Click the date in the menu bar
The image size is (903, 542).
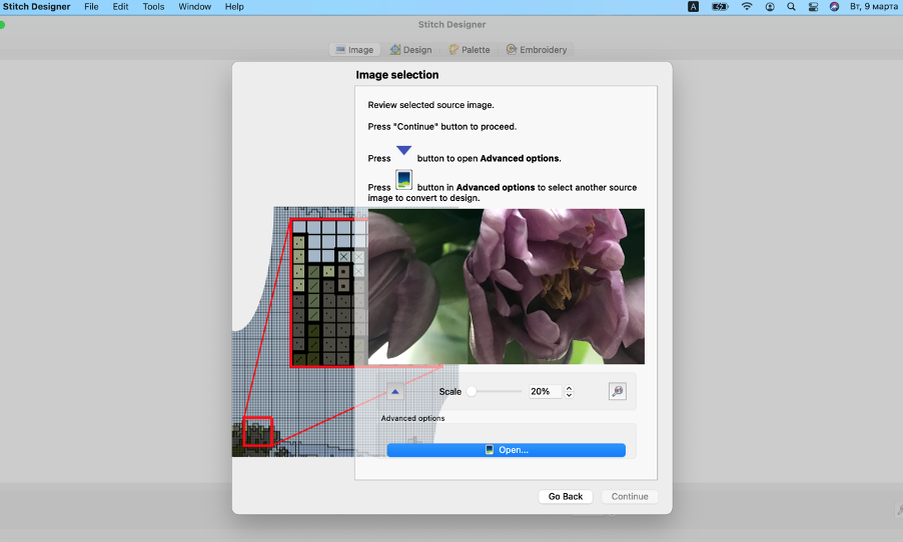(873, 7)
